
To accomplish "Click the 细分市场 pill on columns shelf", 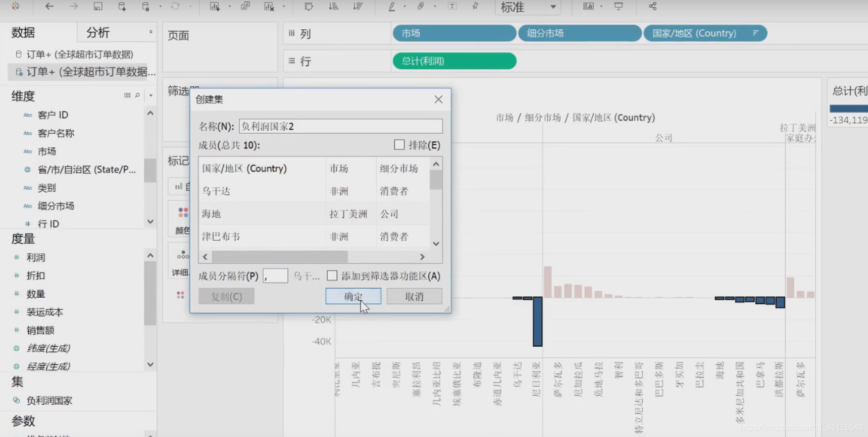I will pyautogui.click(x=580, y=33).
